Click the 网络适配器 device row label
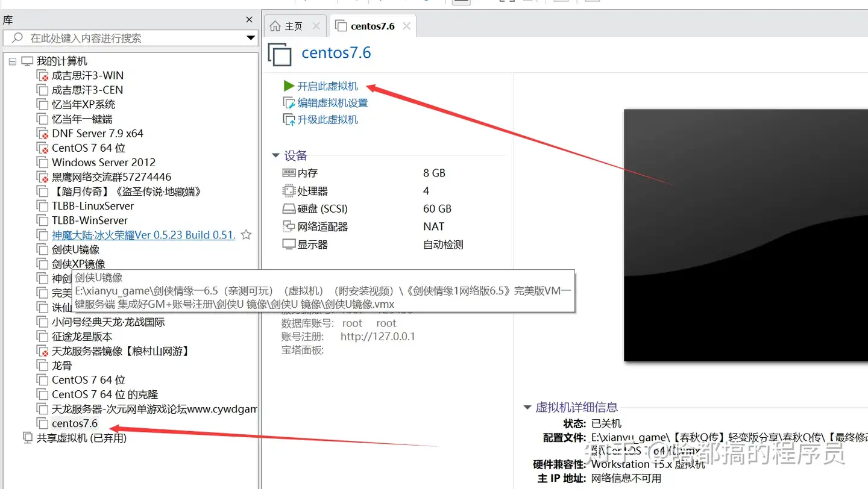 coord(322,226)
